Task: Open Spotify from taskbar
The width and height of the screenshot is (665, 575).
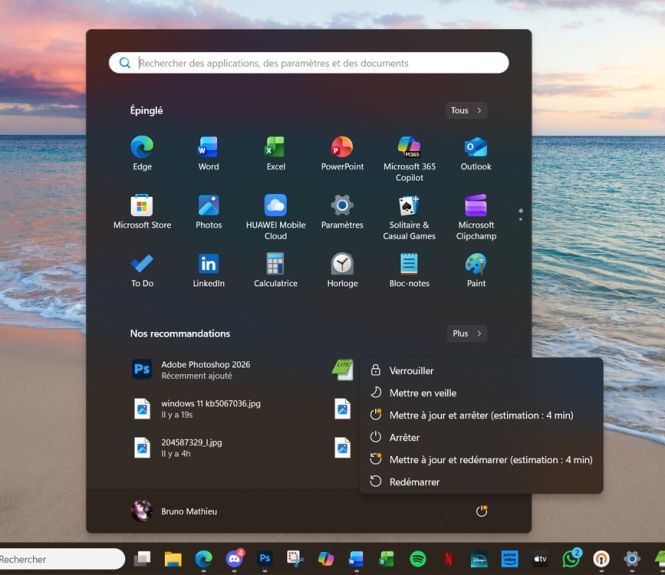Action: point(418,559)
